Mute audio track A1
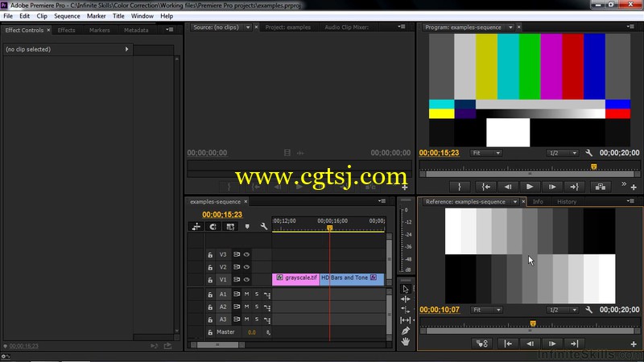This screenshot has height=362, width=644. coord(247,294)
